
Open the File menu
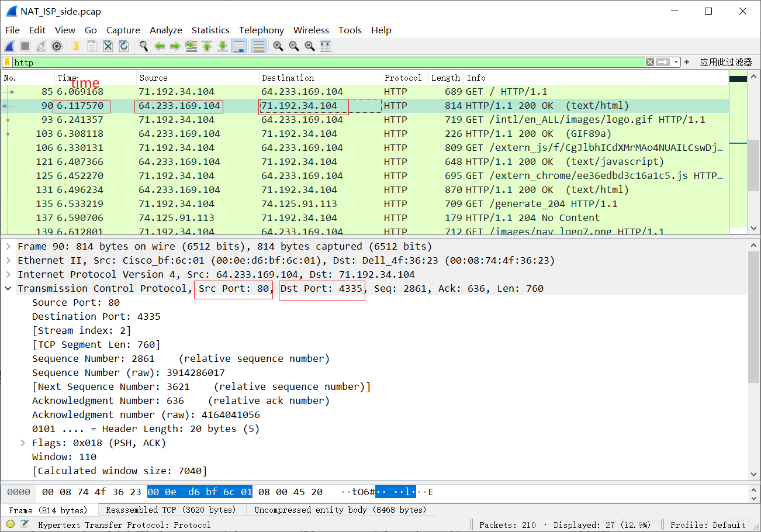[12, 30]
